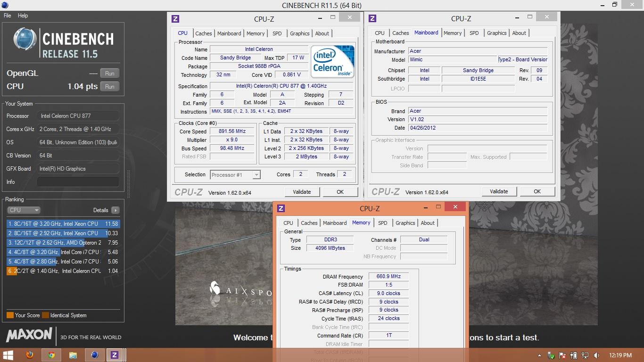
Task: Select ranking row 2 8C/16T @ 2.92 GHz
Action: pos(63,233)
